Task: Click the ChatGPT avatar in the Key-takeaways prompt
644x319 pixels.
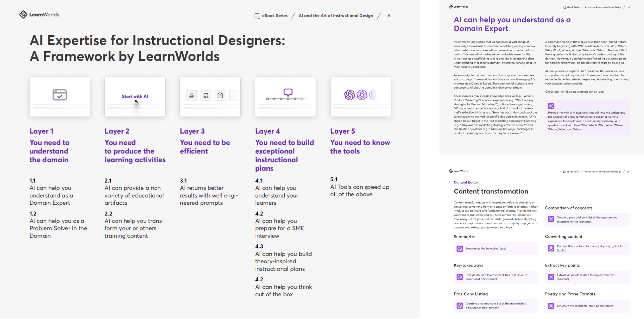Action: coord(459,277)
